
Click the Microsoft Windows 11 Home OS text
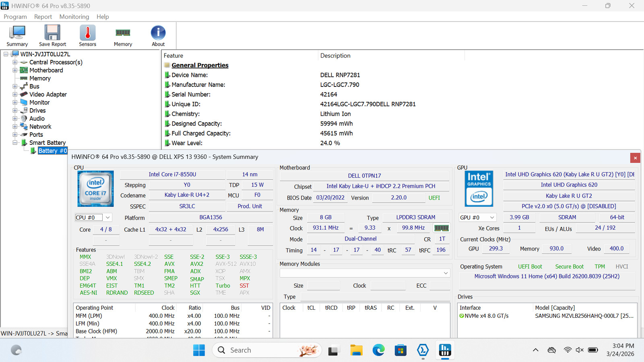(547, 276)
